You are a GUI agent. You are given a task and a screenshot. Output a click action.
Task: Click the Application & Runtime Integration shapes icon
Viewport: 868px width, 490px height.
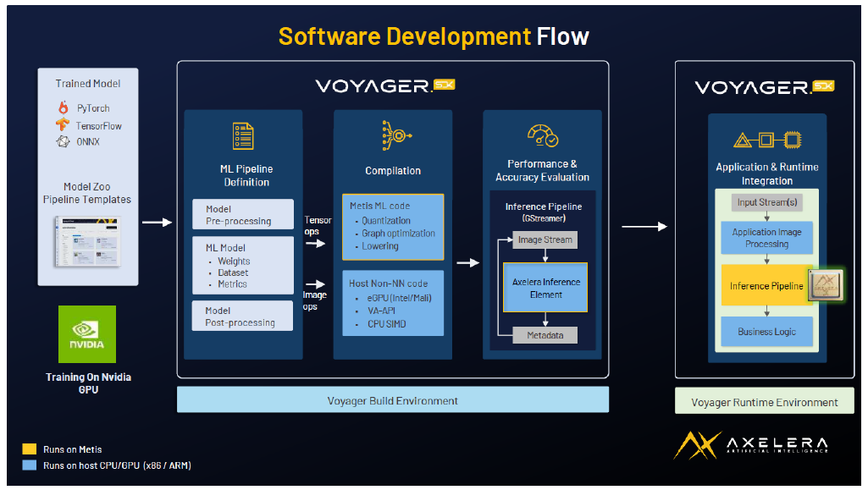coord(766,139)
